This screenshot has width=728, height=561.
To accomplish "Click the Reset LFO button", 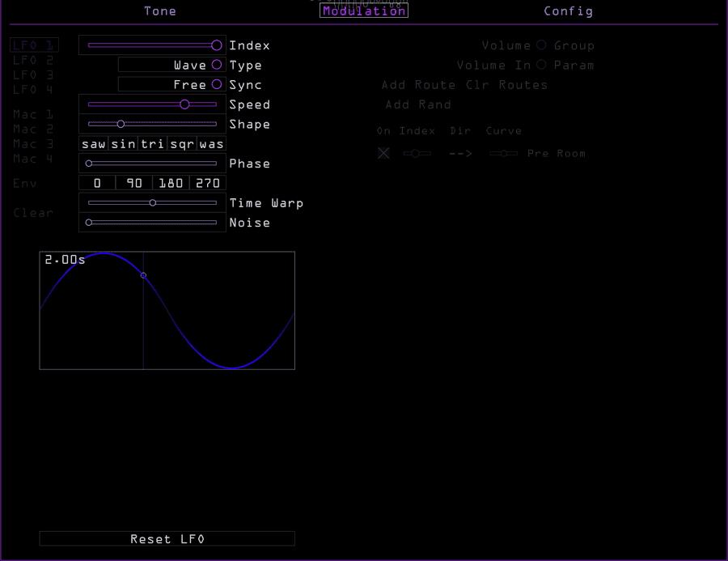I will click(167, 538).
